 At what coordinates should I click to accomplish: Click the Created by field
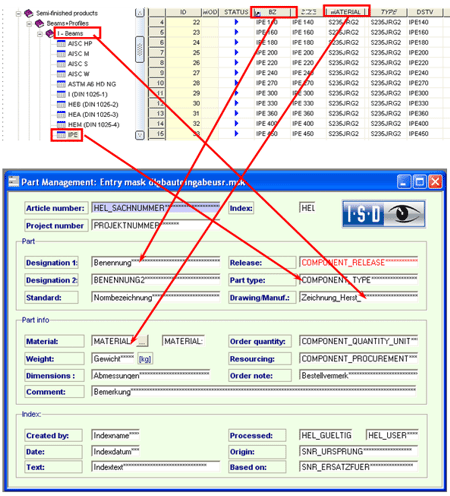point(115,435)
